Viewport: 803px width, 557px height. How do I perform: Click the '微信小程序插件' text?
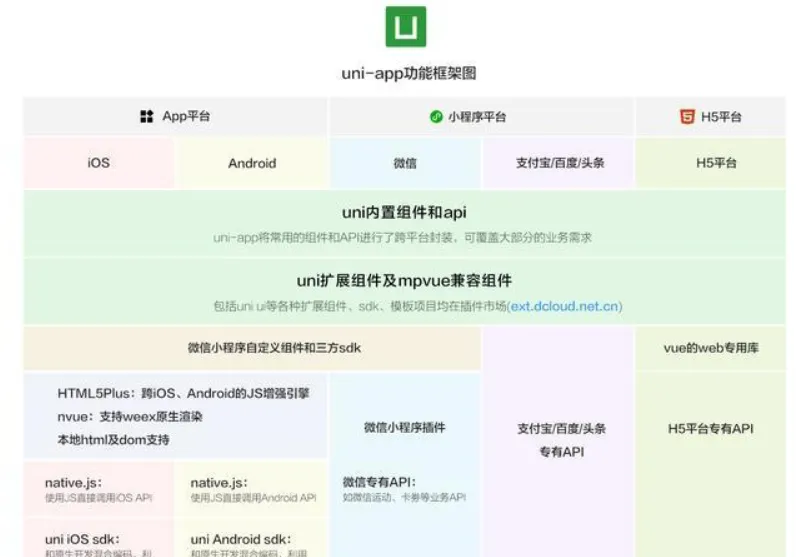405,427
